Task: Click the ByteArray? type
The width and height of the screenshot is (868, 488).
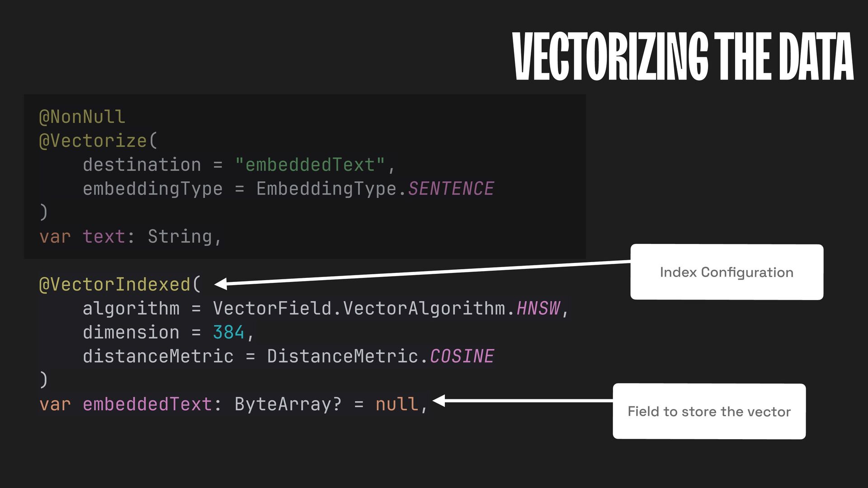Action: (x=288, y=404)
